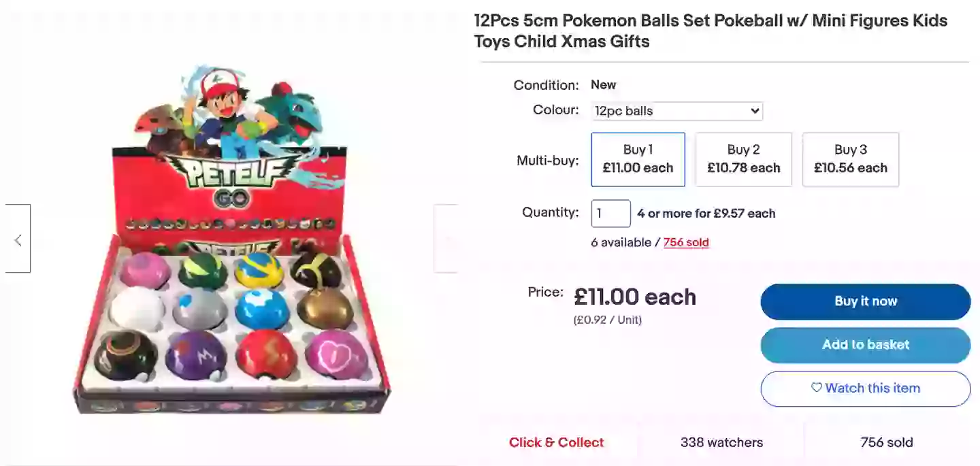
Task: Pick the Buy 3 at £10.56 option
Action: tap(850, 159)
